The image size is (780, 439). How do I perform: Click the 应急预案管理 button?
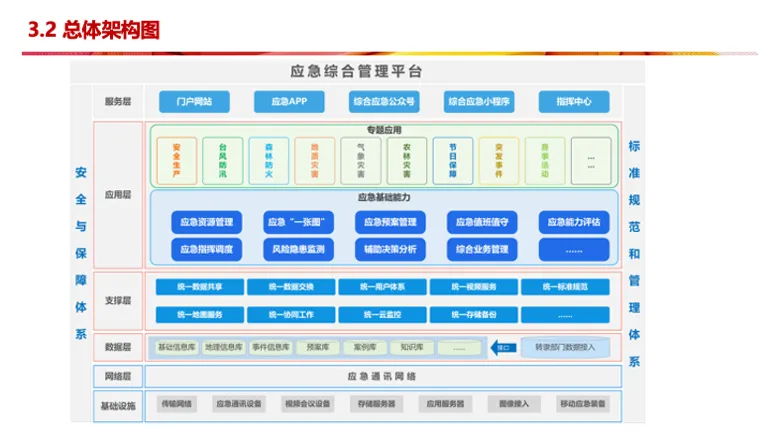390,222
